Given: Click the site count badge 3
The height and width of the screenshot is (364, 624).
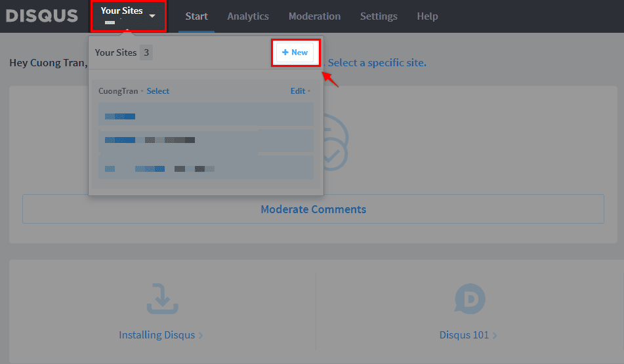Looking at the screenshot, I should point(146,52).
